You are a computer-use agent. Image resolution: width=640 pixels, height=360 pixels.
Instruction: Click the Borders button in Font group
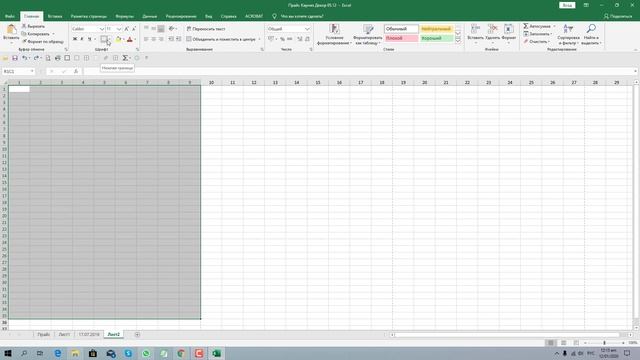pos(104,39)
